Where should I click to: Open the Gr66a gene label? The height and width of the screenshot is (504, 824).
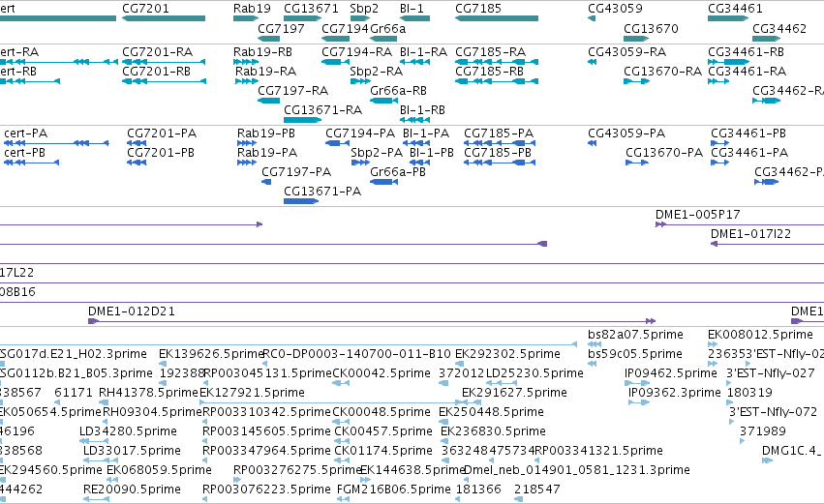[388, 28]
